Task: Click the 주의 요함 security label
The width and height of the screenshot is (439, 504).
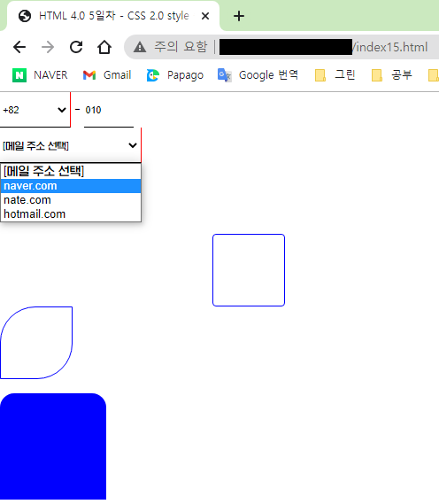Action: point(181,47)
